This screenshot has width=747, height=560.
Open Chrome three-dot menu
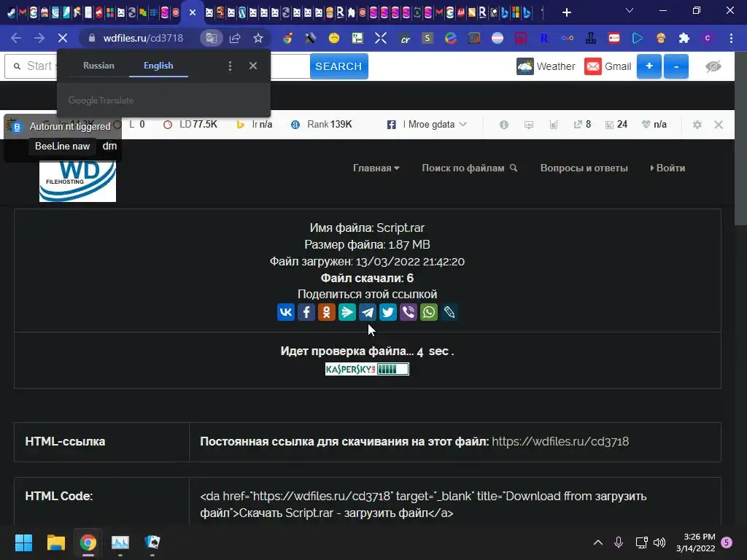tap(731, 38)
